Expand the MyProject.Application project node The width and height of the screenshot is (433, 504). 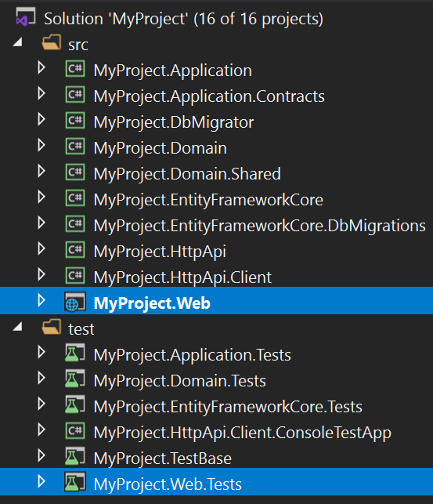point(41,68)
